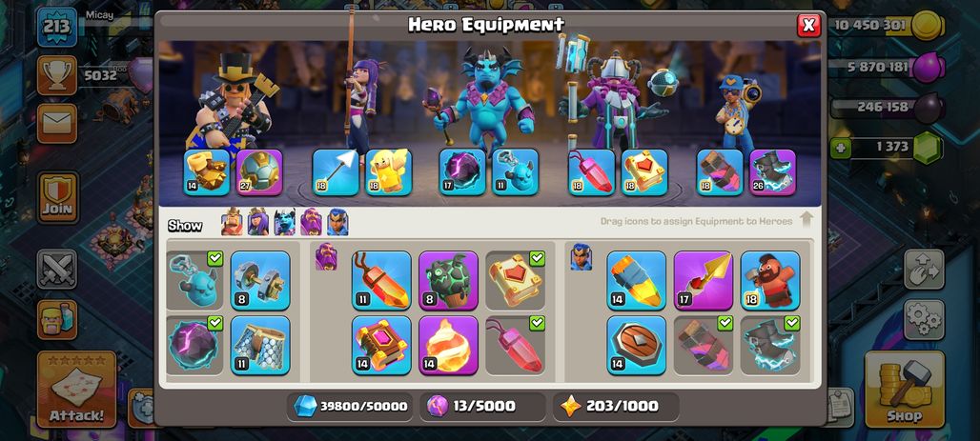Open the trophy count 5032 icon
The height and width of the screenshot is (441, 980).
(57, 75)
